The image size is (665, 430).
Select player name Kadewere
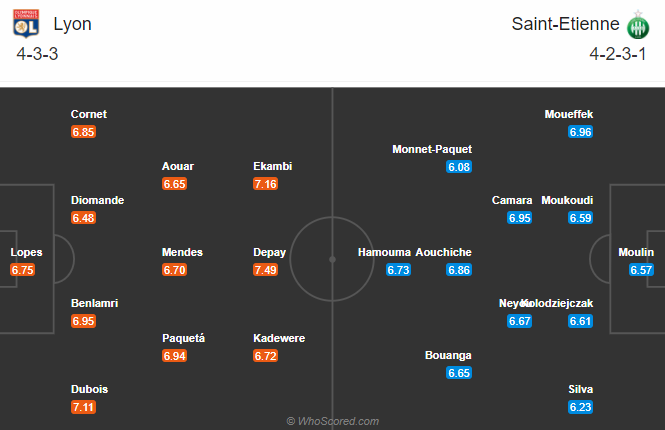click(279, 338)
